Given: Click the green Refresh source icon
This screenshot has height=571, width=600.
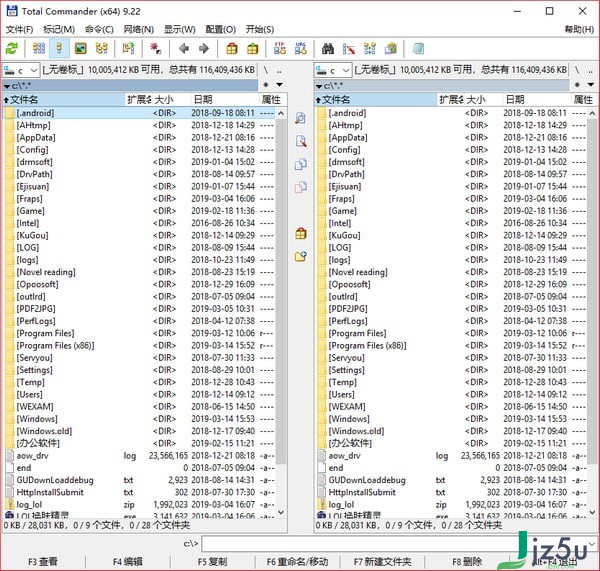Looking at the screenshot, I should point(12,49).
